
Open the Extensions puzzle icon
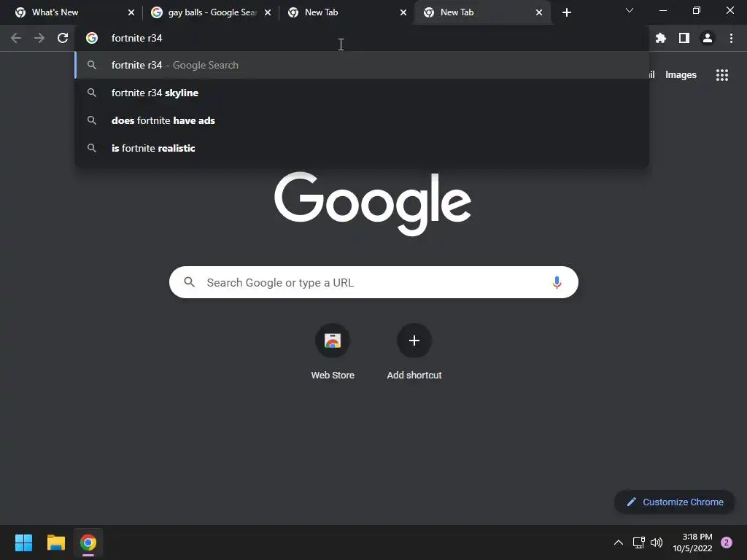(661, 38)
